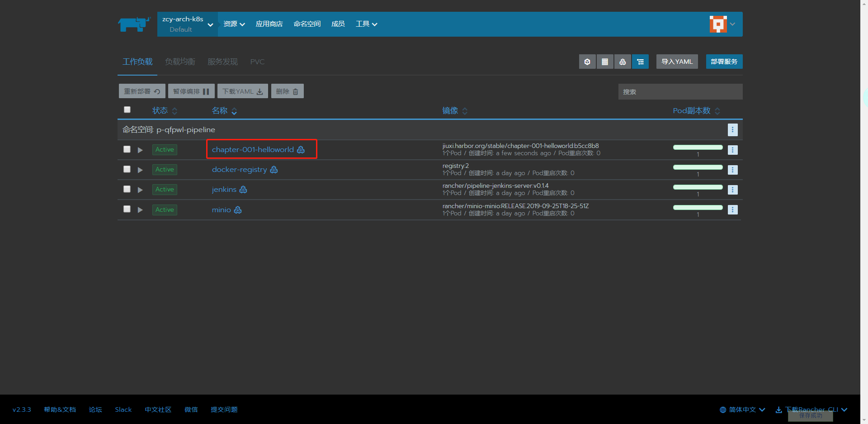The image size is (868, 424).
Task: Sort by 名称 column arrows
Action: tap(234, 111)
